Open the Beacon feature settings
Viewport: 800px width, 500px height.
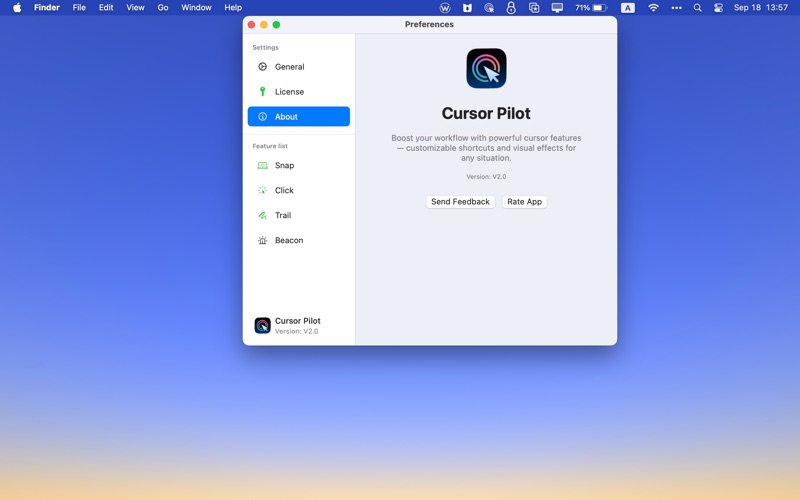(x=298, y=240)
